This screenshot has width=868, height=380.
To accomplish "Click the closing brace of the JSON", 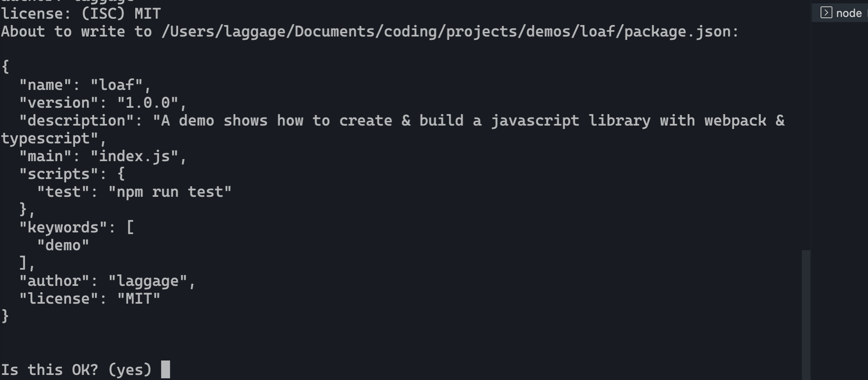I will pos(5,316).
